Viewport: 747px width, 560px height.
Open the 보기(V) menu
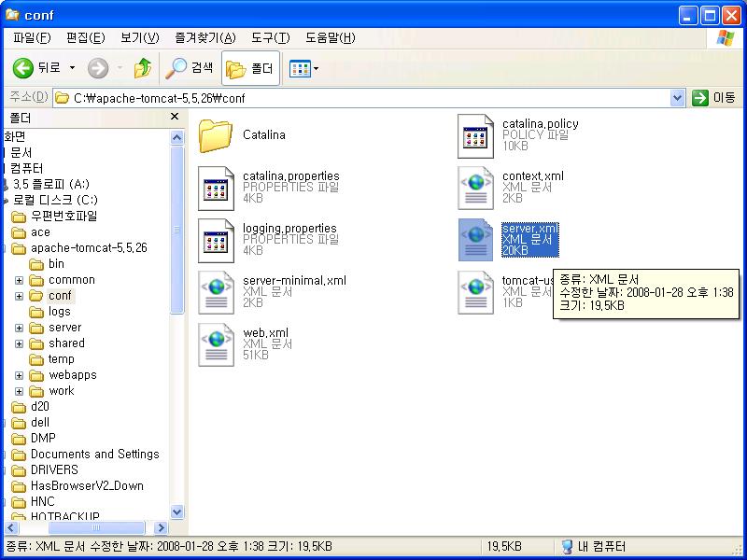pos(139,37)
